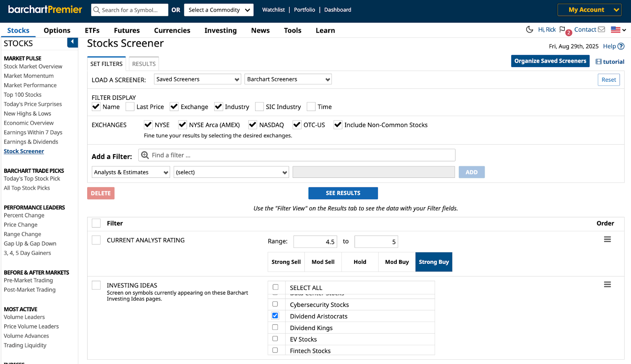Click the SEE RESULTS button
Screen dimensions: 631x364
pyautogui.click(x=343, y=193)
